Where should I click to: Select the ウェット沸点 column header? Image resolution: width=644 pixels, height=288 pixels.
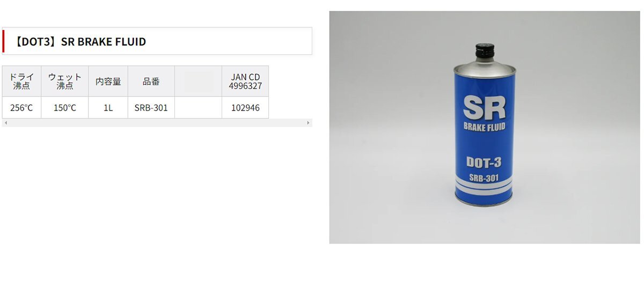point(65,82)
